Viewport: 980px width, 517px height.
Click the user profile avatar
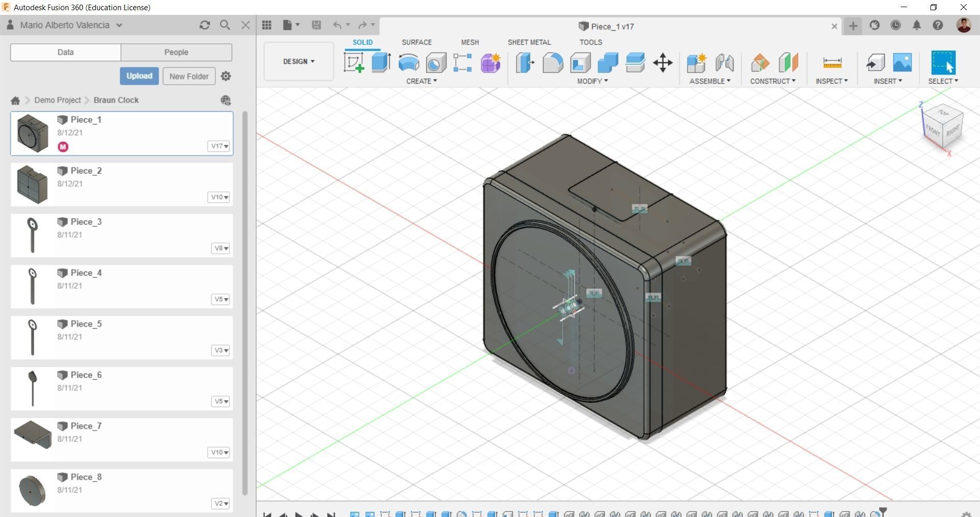point(964,25)
